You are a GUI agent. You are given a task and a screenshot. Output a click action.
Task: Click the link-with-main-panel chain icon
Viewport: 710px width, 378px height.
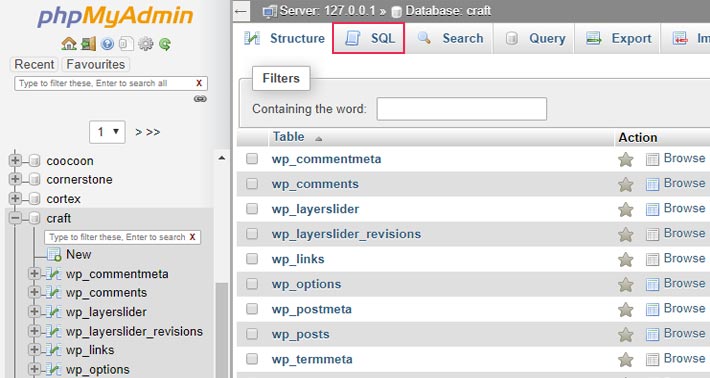pyautogui.click(x=200, y=99)
